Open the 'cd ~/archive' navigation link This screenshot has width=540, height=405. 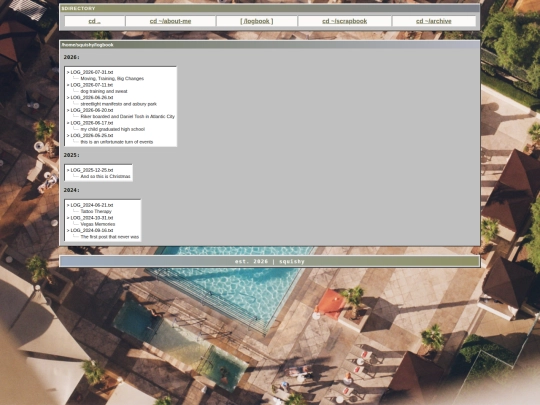(x=434, y=21)
